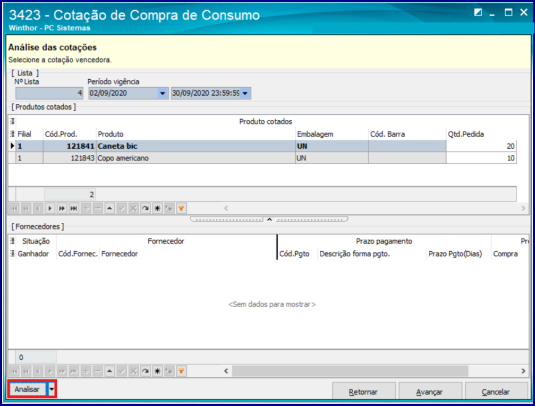Click Cód.Fornec. column header
This screenshot has height=406, width=535.
(x=78, y=254)
